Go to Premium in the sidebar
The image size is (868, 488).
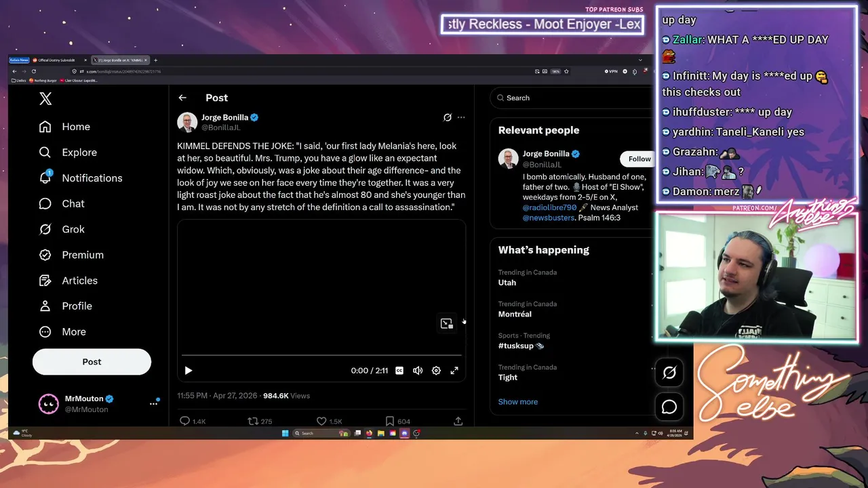point(71,255)
